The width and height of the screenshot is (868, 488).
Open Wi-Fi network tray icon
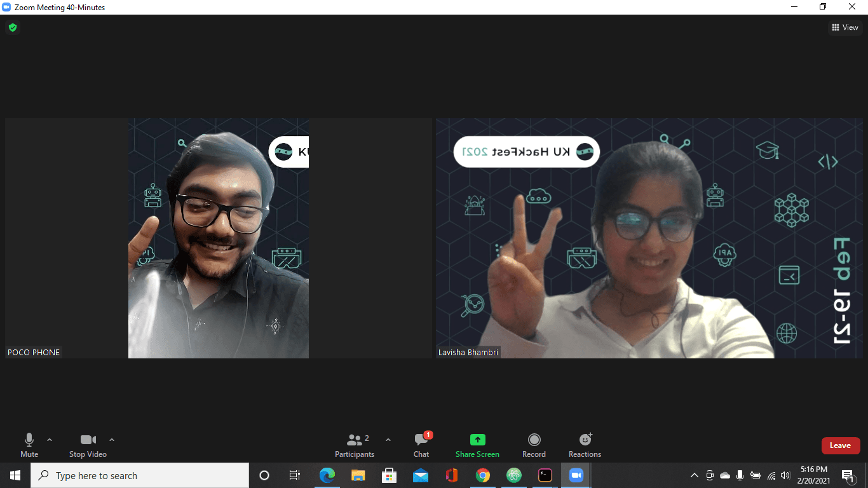tap(771, 475)
